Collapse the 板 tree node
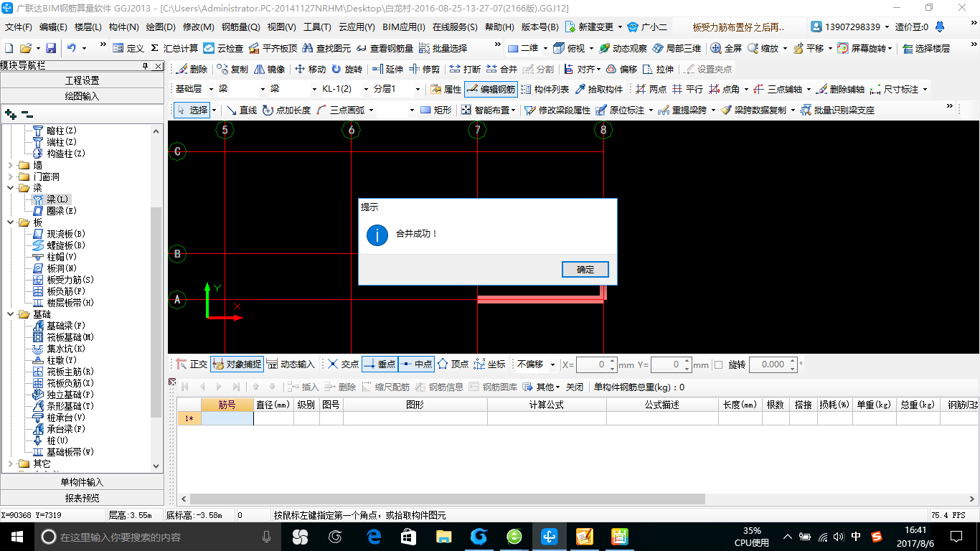 10,222
